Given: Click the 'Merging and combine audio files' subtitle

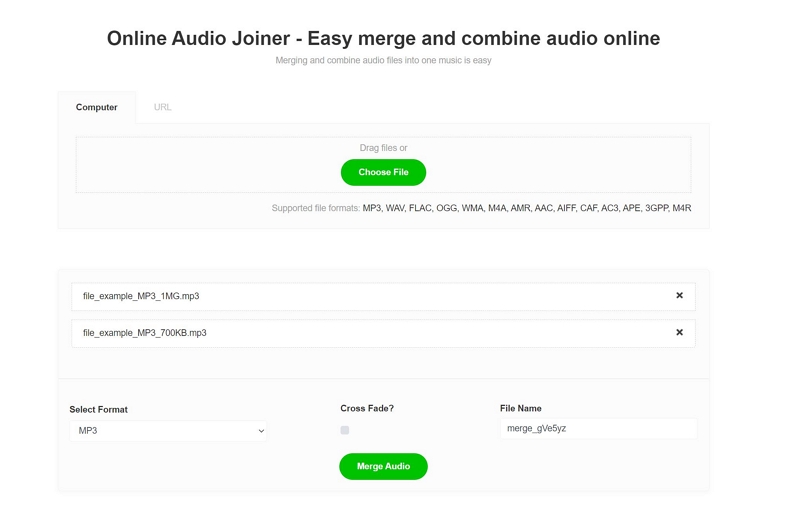Looking at the screenshot, I should [383, 60].
